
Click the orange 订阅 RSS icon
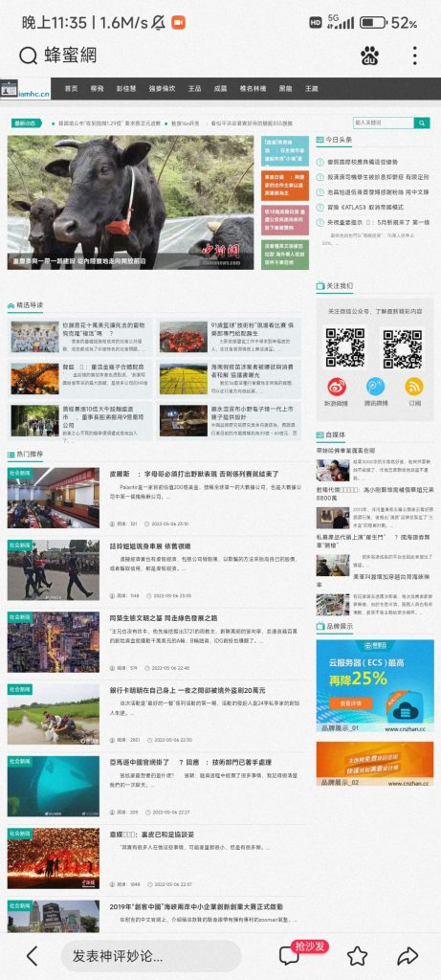pos(414,387)
